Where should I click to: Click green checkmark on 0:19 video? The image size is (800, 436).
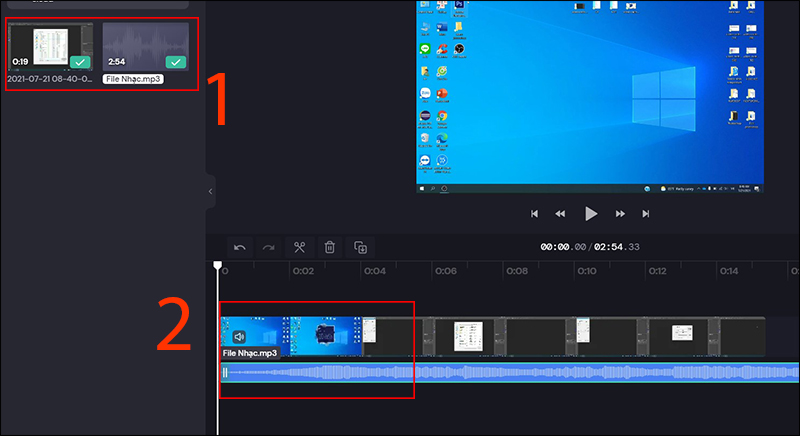[80, 62]
